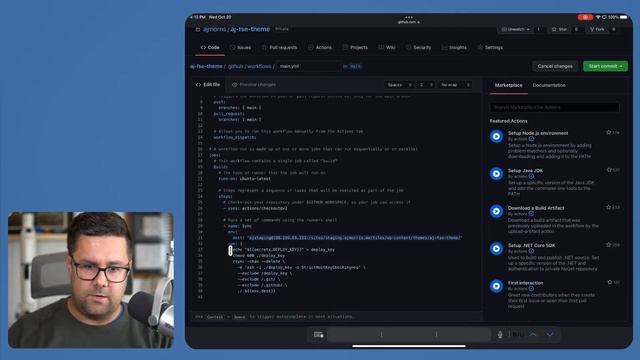Open the Security tab
Screen dimensions: 640x360
coord(418,47)
